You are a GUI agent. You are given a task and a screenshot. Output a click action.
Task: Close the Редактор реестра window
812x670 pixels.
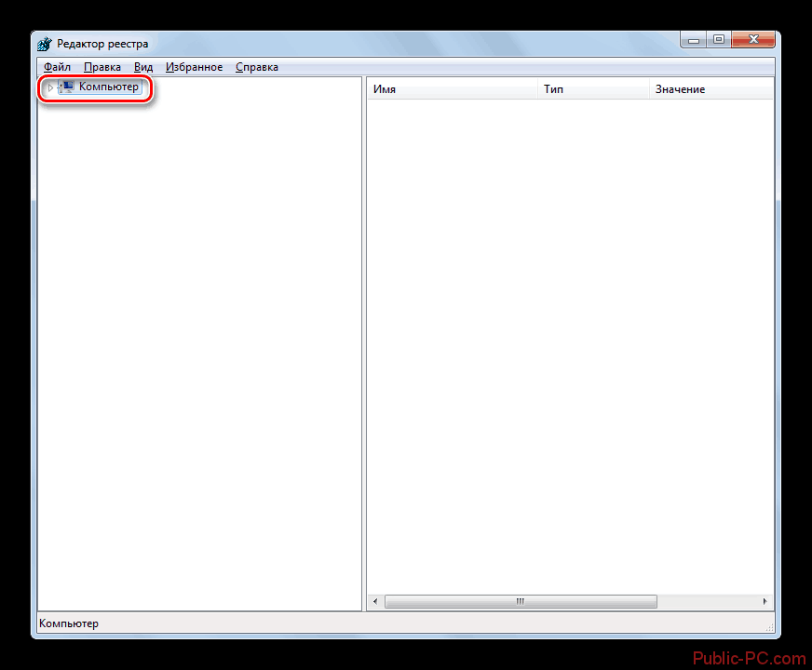pos(753,39)
